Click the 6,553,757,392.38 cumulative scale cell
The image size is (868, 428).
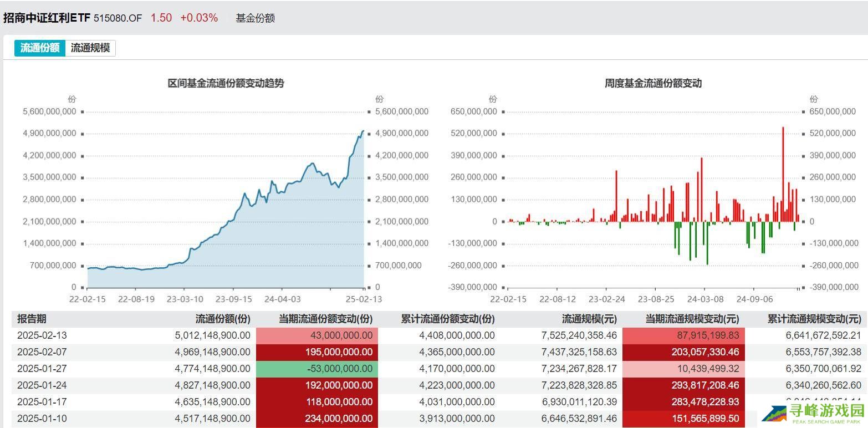824,352
